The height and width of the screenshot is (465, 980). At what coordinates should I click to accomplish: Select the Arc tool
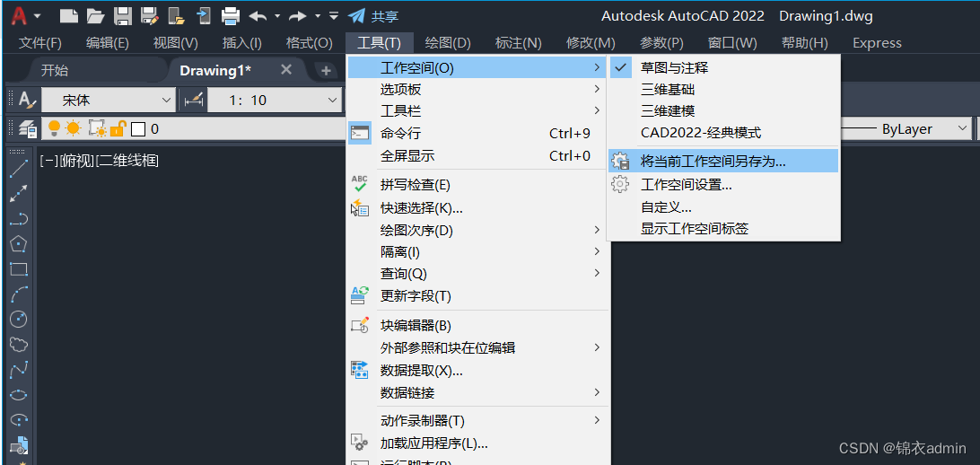click(x=19, y=294)
